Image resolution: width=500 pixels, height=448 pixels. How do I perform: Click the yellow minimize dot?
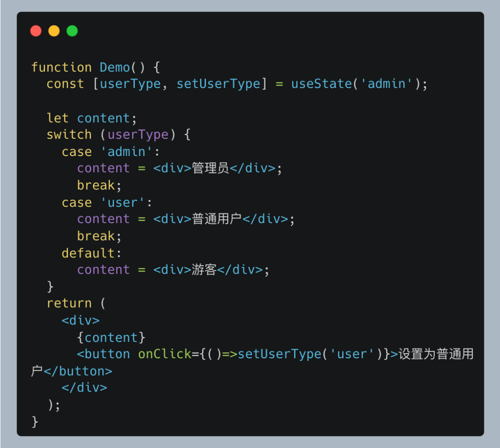point(54,31)
